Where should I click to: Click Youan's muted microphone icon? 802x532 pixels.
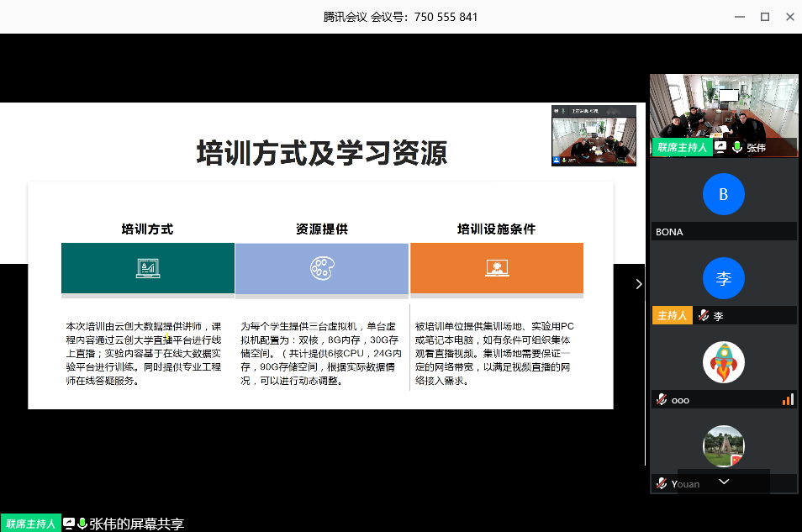pyautogui.click(x=662, y=483)
